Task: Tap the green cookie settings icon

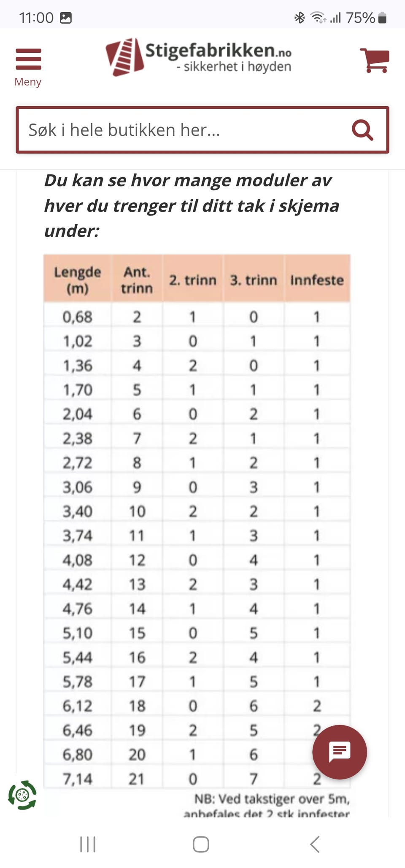Action: click(x=22, y=795)
